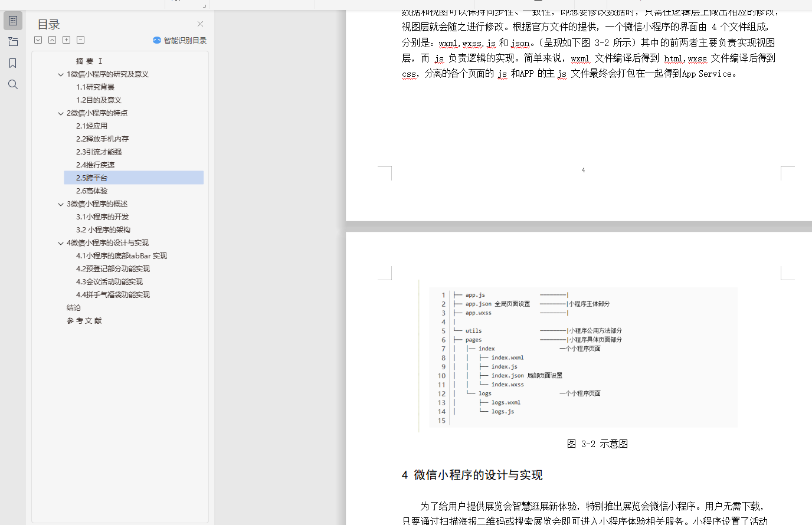Image resolution: width=812 pixels, height=525 pixels.
Task: Jump to 3.2 小程序的架构
Action: (103, 229)
